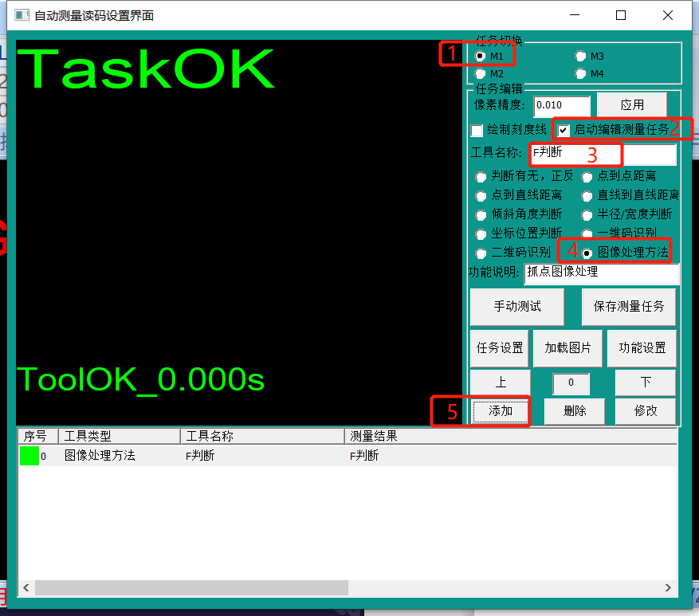699x616 pixels.
Task: Toggle 启动编辑测量任务 checkbox
Action: tap(564, 130)
